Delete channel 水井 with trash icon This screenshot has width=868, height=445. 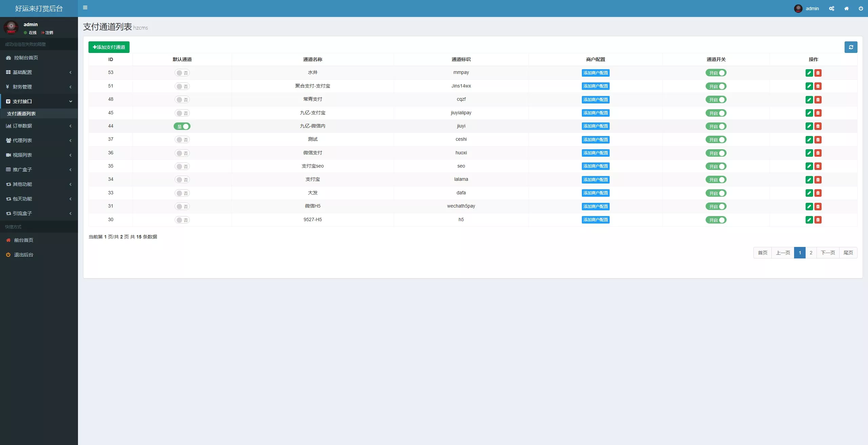click(818, 73)
